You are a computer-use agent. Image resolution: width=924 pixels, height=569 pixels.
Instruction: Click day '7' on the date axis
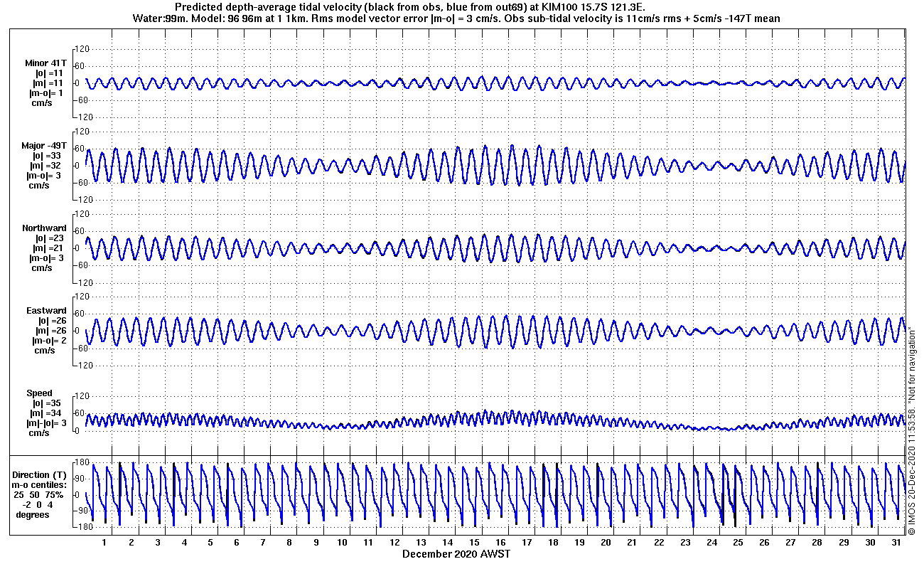(263, 543)
